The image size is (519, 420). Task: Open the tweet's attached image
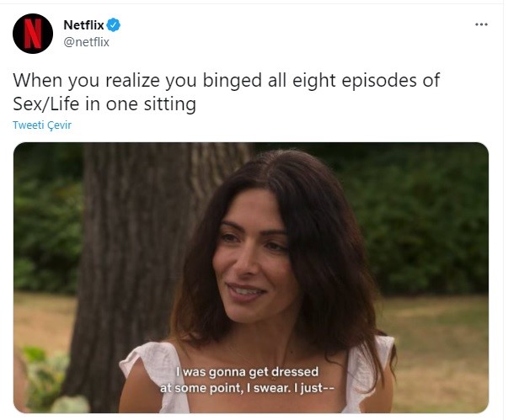tap(251, 278)
